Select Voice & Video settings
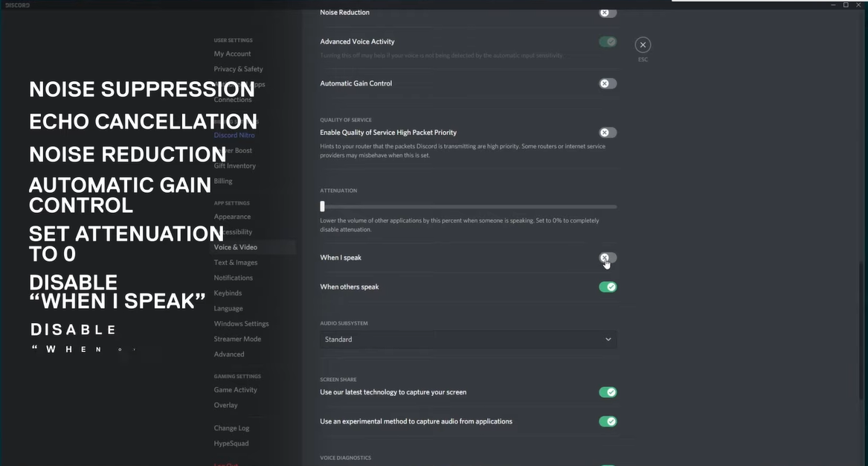Viewport: 868px width, 466px height. coord(236,247)
